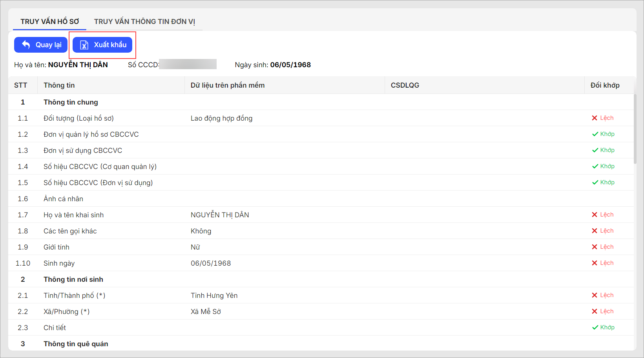Click the table's vertical scrollbar
The width and height of the screenshot is (644, 358).
pyautogui.click(x=635, y=129)
